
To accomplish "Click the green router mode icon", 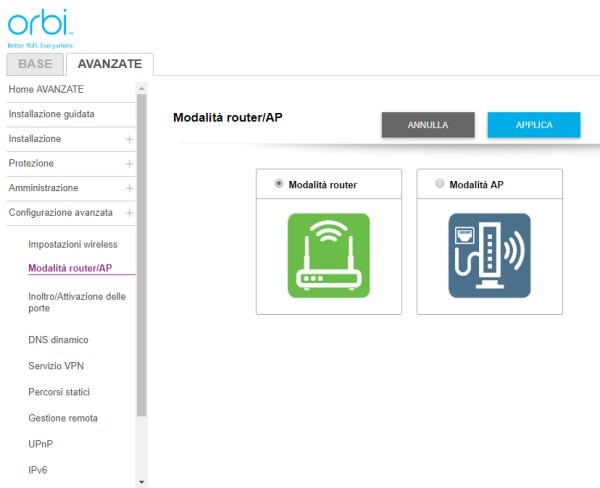I will point(329,255).
